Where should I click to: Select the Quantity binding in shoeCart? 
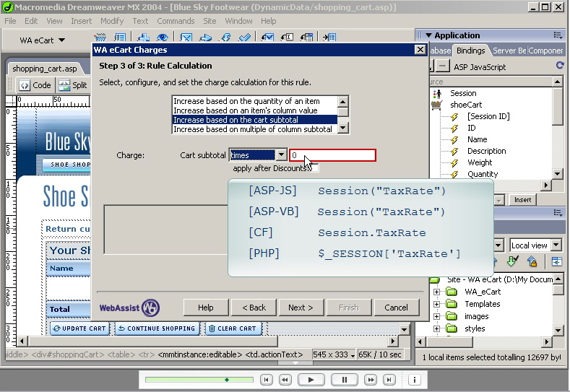[483, 175]
